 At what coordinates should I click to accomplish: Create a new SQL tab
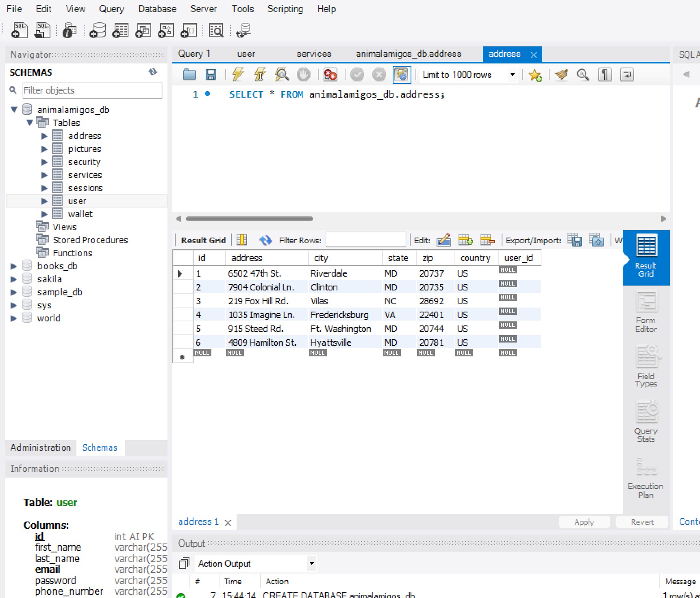19,30
